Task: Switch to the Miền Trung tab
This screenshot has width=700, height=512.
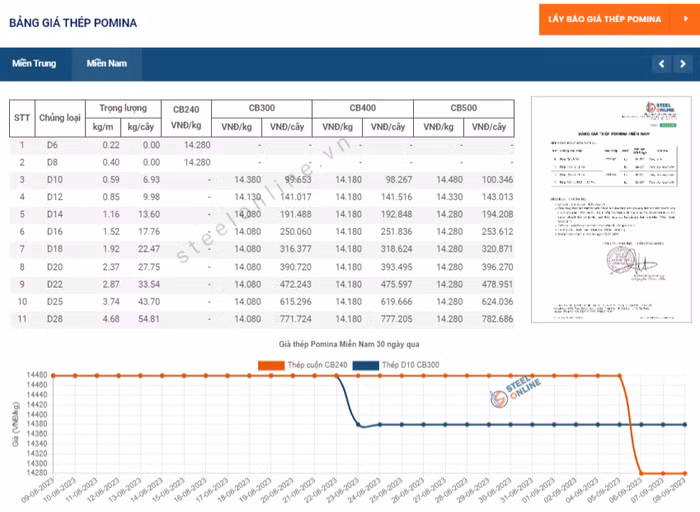Action: [34, 63]
